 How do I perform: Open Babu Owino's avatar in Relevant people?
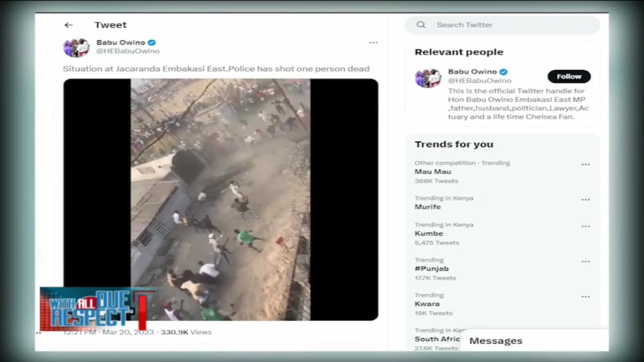[428, 78]
